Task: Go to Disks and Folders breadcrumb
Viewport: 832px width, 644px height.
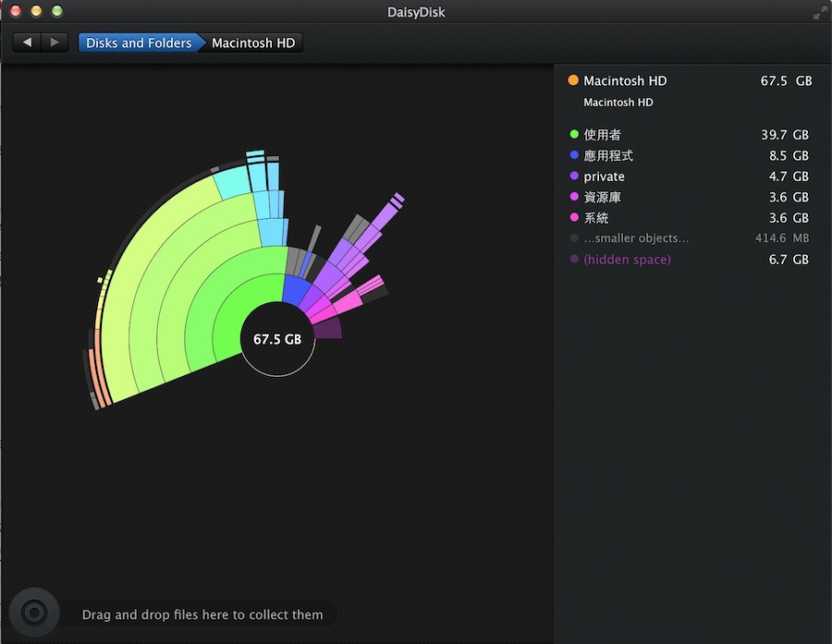Action: pos(139,43)
